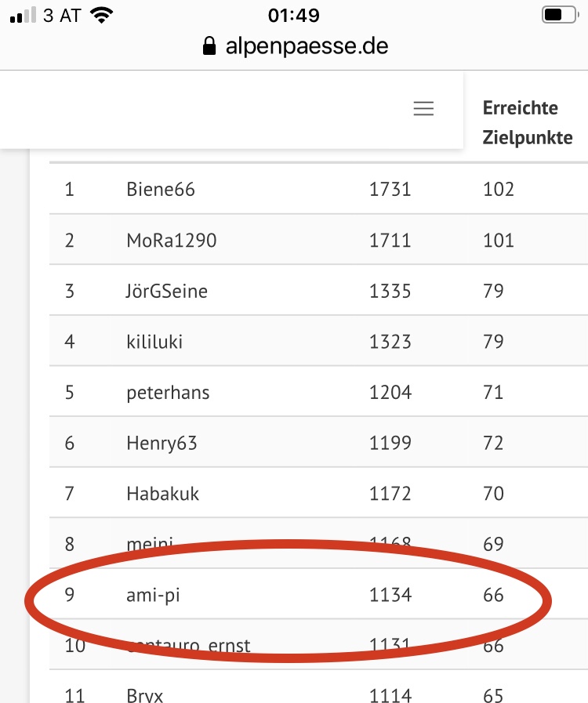The image size is (588, 703).
Task: Click rank number 9 cell
Action: click(70, 595)
